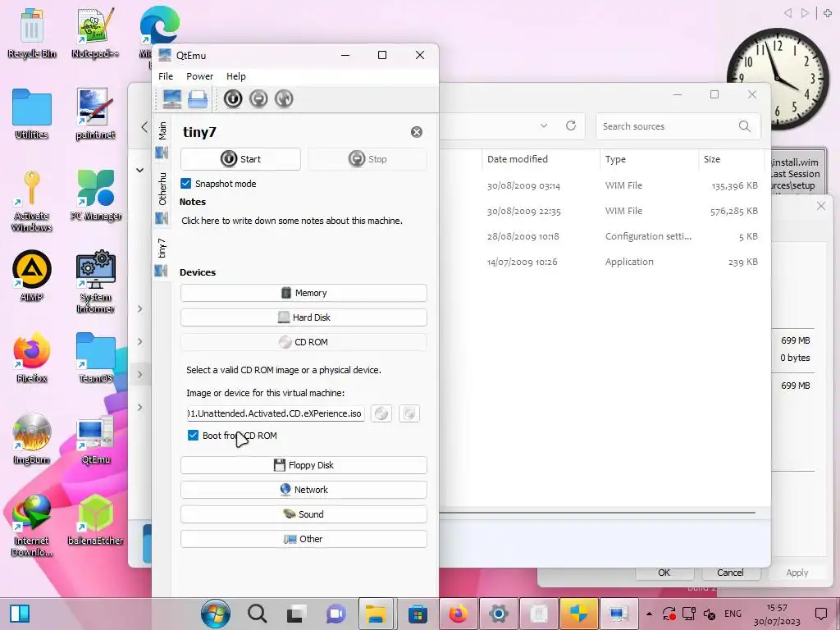Click the new virtual machine computer icon in the QtEmu toolbar
The height and width of the screenshot is (630, 840).
tap(172, 99)
